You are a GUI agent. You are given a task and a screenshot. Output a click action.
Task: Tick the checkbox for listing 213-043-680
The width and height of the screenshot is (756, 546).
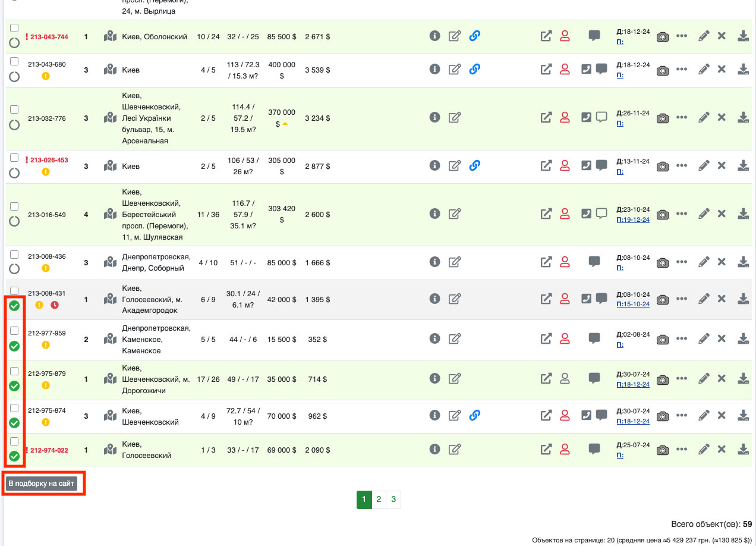tap(14, 62)
